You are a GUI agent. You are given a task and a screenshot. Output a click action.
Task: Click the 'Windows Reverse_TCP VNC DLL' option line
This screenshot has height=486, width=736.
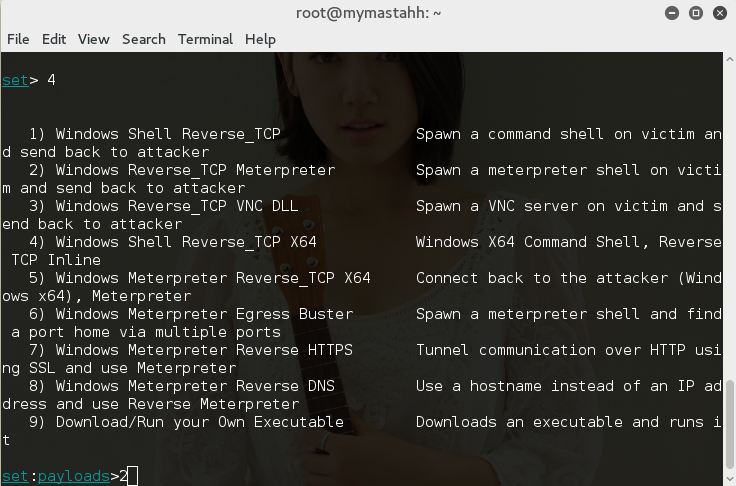[x=177, y=206]
